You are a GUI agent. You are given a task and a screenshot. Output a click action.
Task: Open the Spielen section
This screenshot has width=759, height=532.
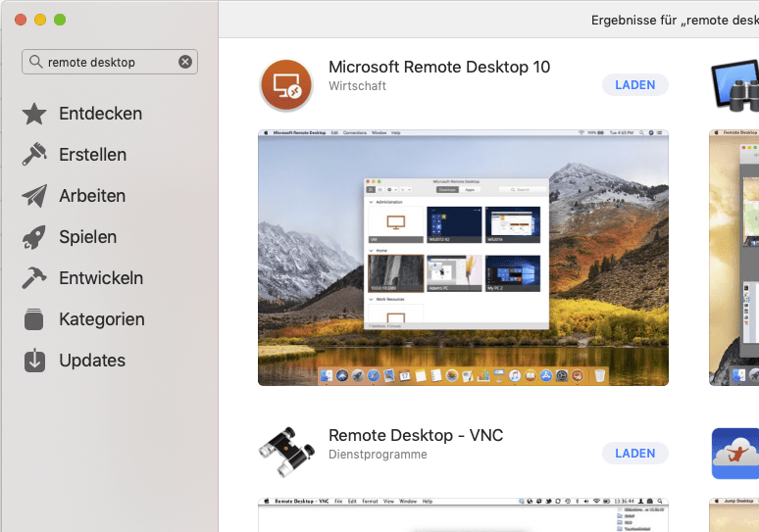tap(88, 237)
